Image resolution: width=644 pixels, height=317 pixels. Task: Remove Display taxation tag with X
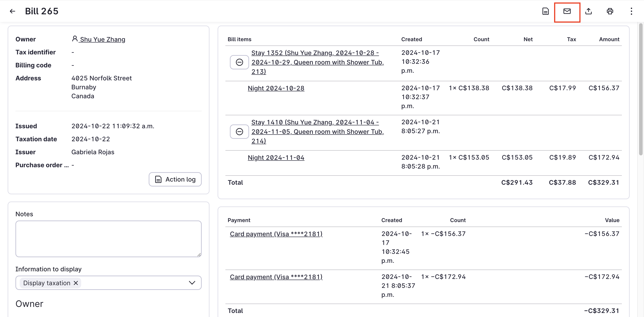76,283
